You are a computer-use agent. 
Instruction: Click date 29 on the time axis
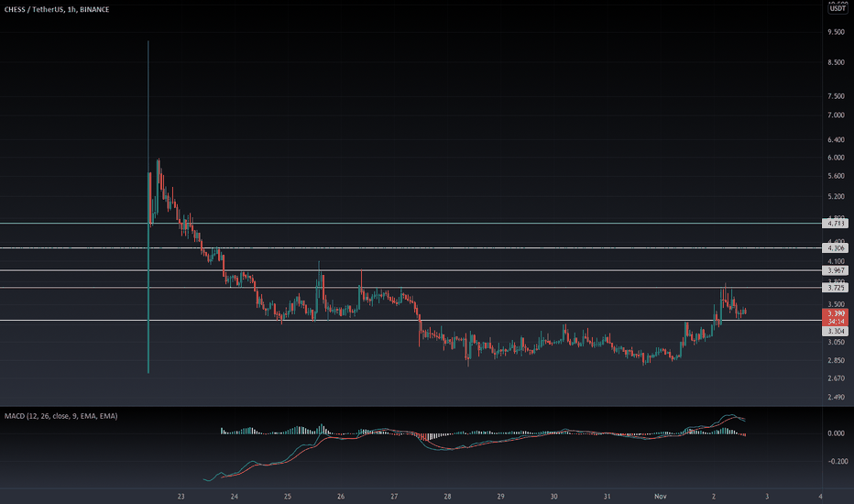pyautogui.click(x=500, y=497)
